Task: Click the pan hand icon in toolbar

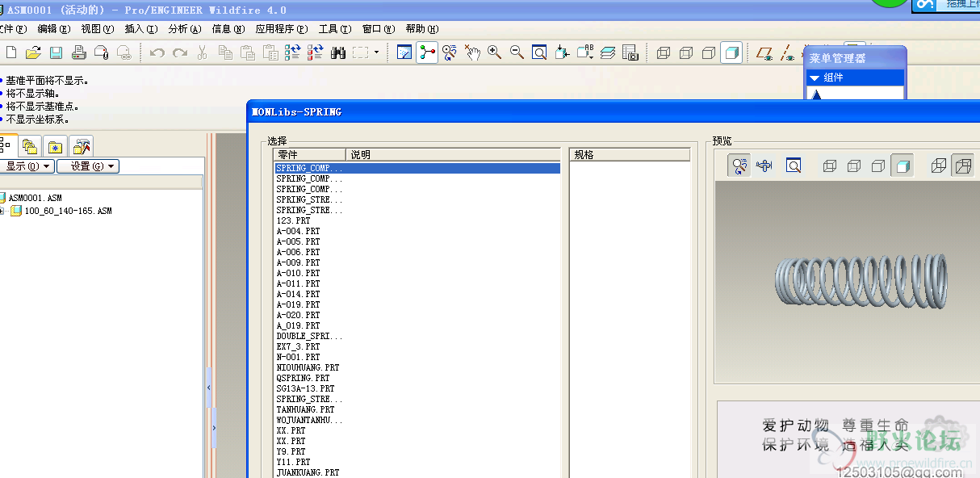Action: click(472, 52)
